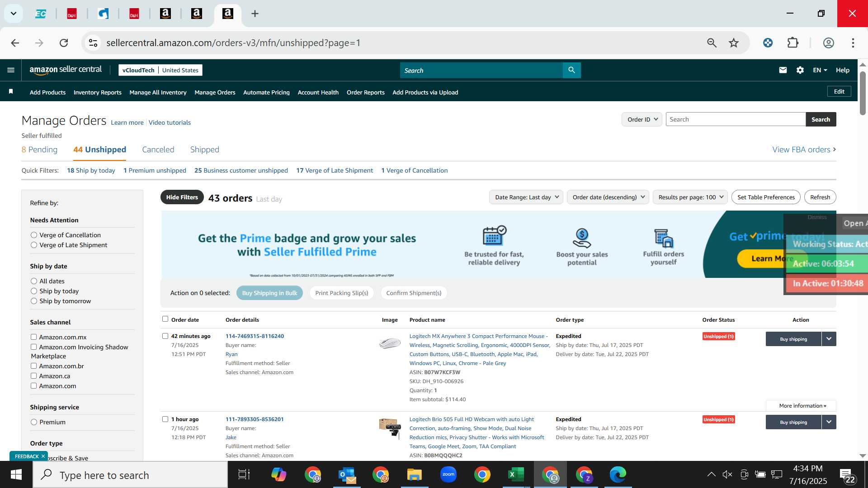Select Ship by today radio option
The image size is (868, 488).
click(x=34, y=291)
